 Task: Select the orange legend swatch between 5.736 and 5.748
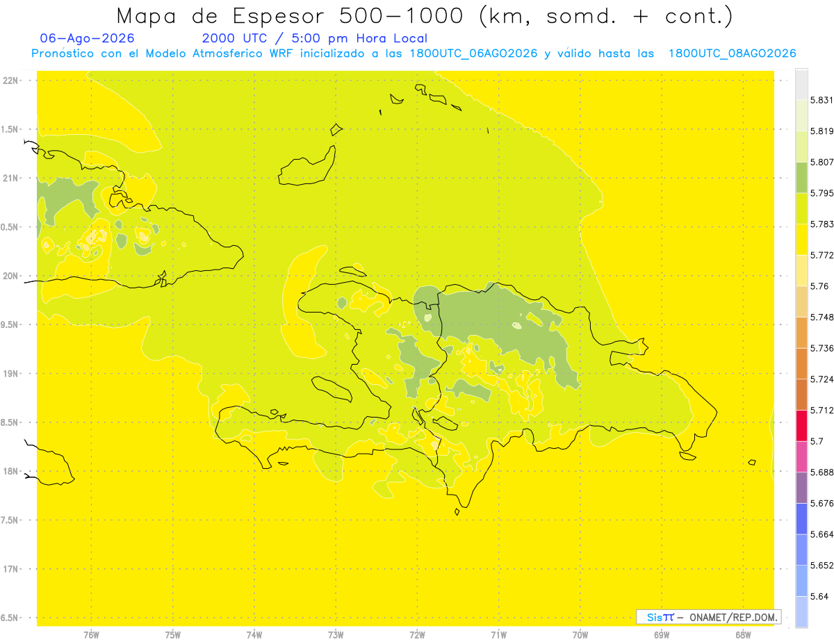[801, 332]
